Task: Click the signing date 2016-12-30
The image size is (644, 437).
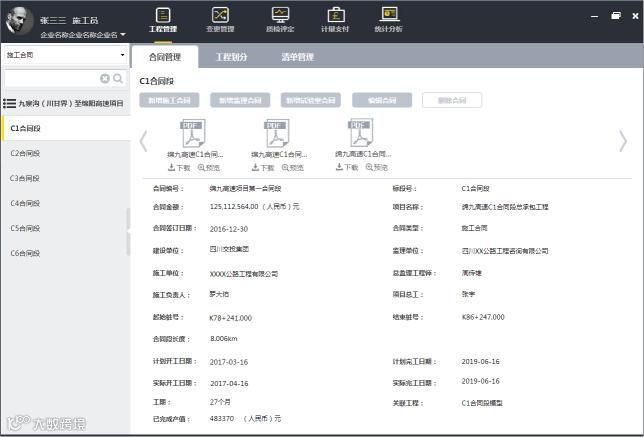Action: 229,229
